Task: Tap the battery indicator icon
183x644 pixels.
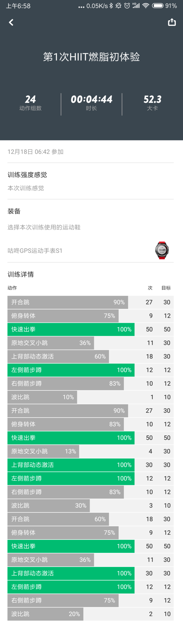Action: click(158, 6)
